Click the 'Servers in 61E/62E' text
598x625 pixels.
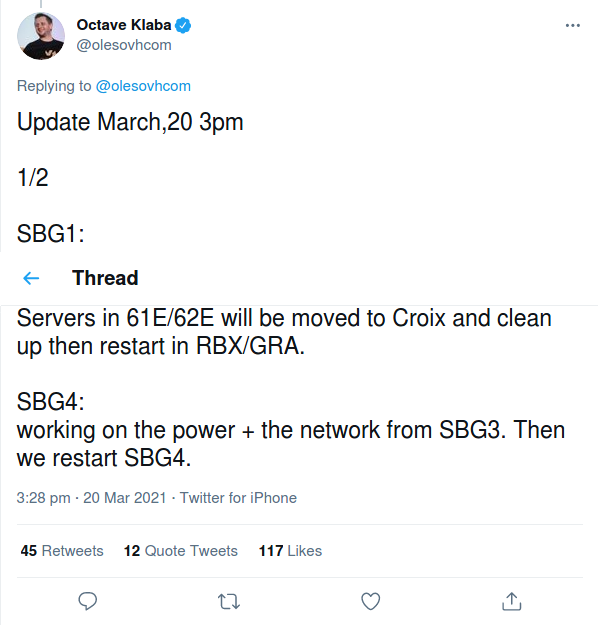coord(115,318)
